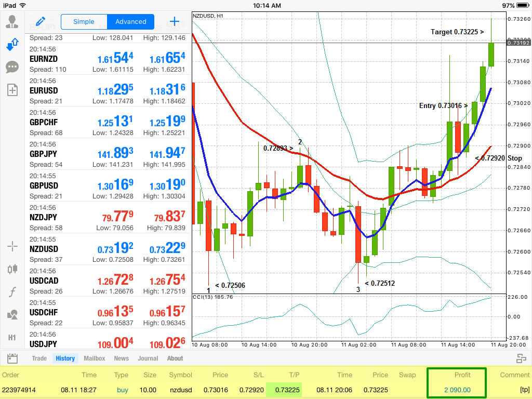The image size is (532, 399).
Task: Open the Mailbox tab
Action: click(x=95, y=358)
